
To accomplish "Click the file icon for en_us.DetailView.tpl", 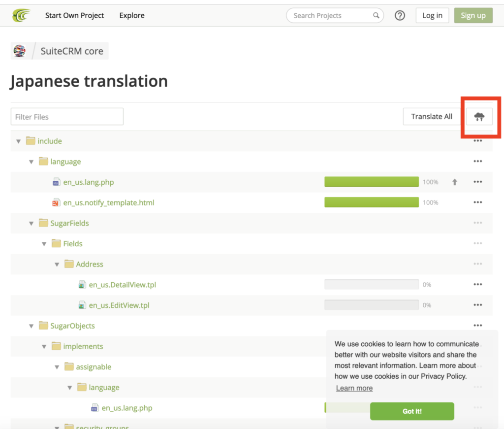I will 82,285.
